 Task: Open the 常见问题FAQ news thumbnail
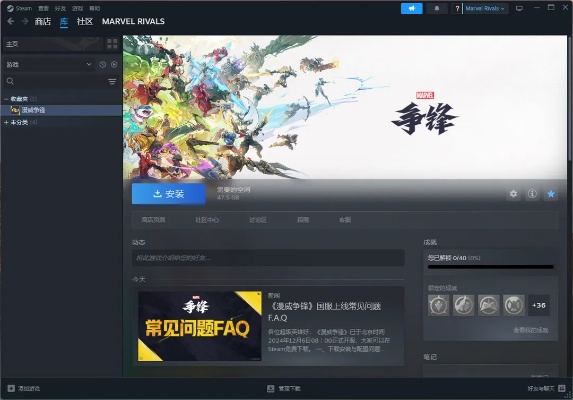(200, 326)
